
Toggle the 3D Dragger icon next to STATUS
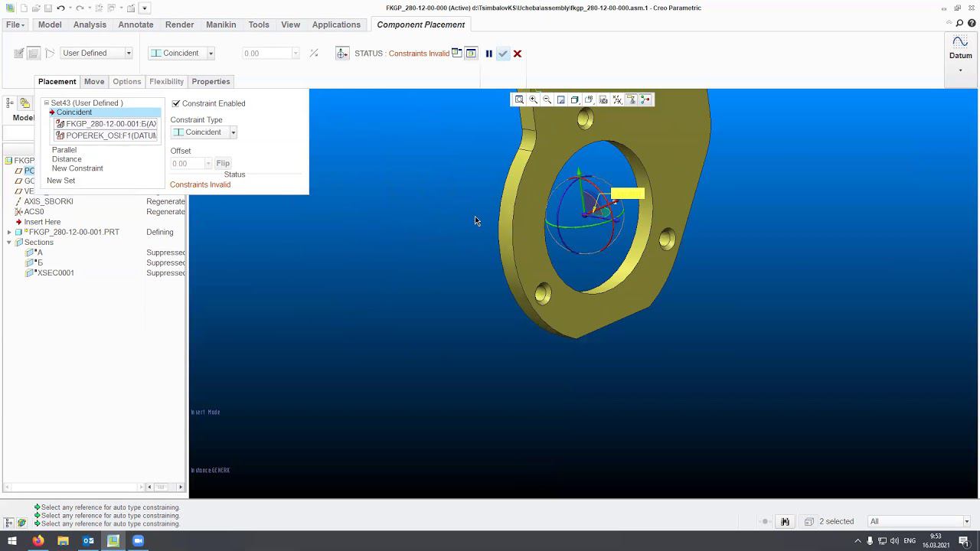(x=342, y=54)
